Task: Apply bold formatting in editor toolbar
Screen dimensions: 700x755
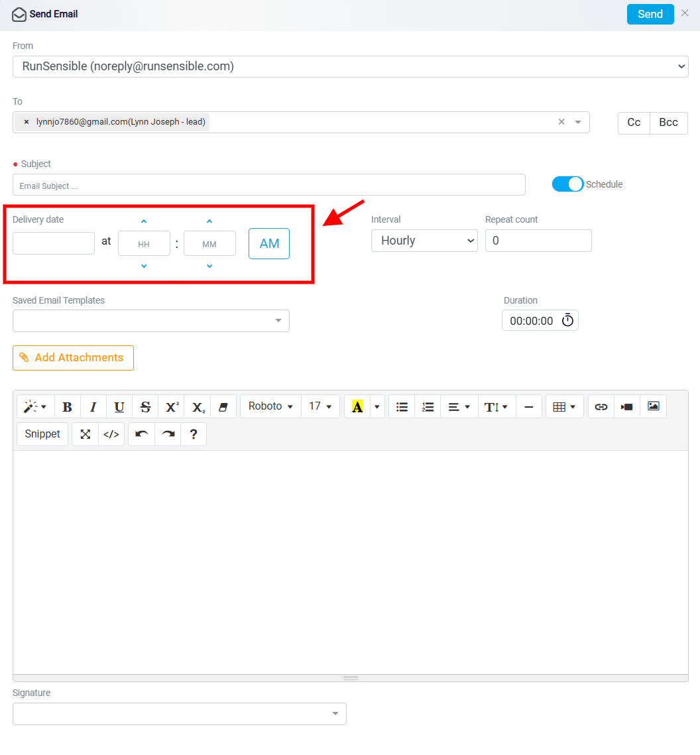Action: point(68,407)
